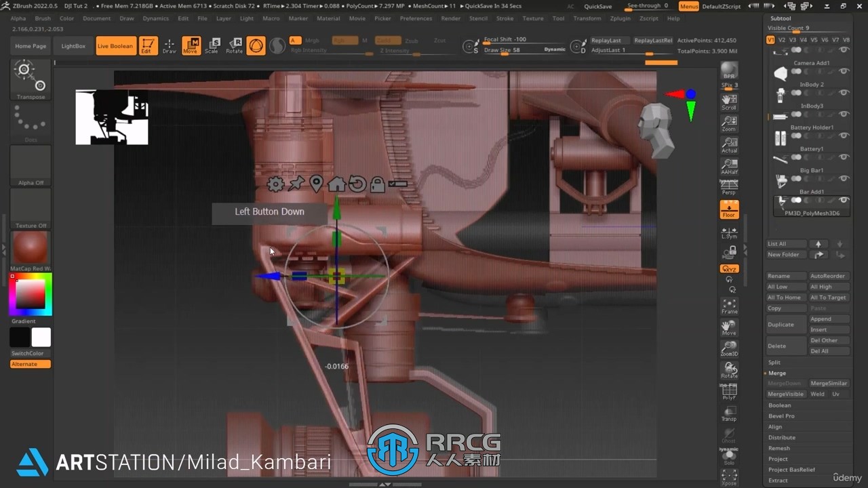Open the Zplugin menu
Screen dimensions: 868x488
point(620,18)
